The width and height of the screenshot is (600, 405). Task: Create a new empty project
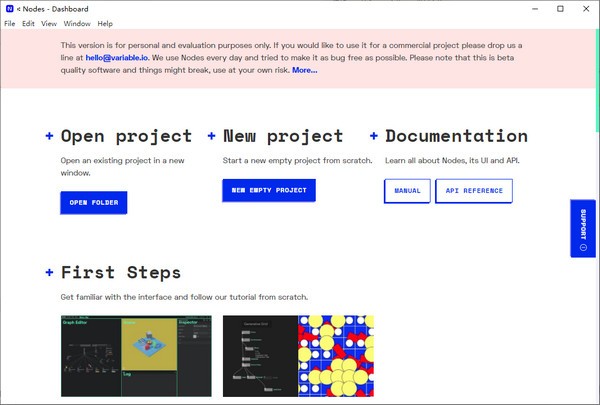(x=268, y=190)
